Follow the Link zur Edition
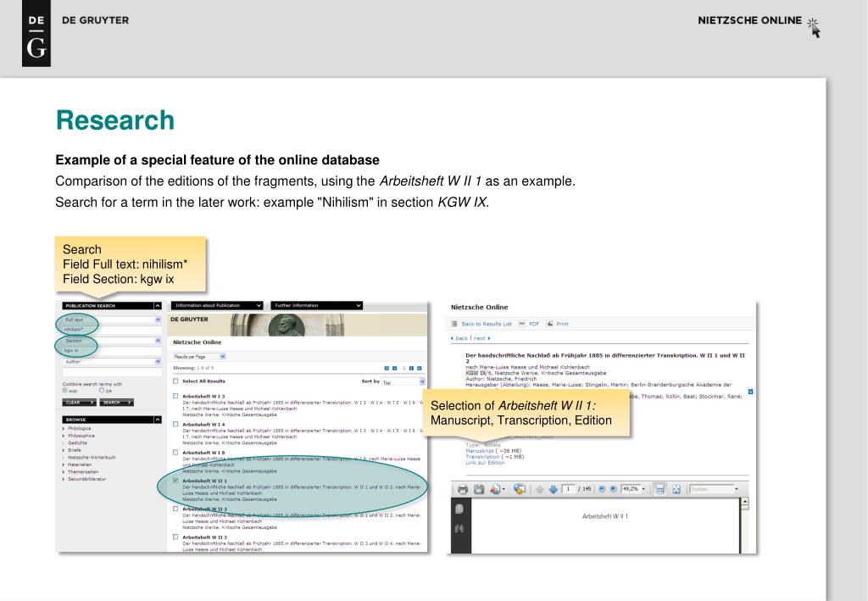868x601 pixels. click(485, 463)
